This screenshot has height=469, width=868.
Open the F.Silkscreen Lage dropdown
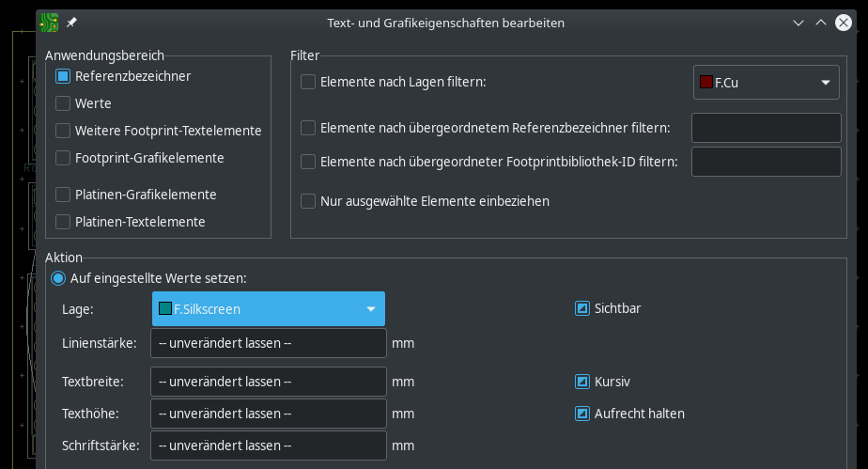(x=269, y=309)
